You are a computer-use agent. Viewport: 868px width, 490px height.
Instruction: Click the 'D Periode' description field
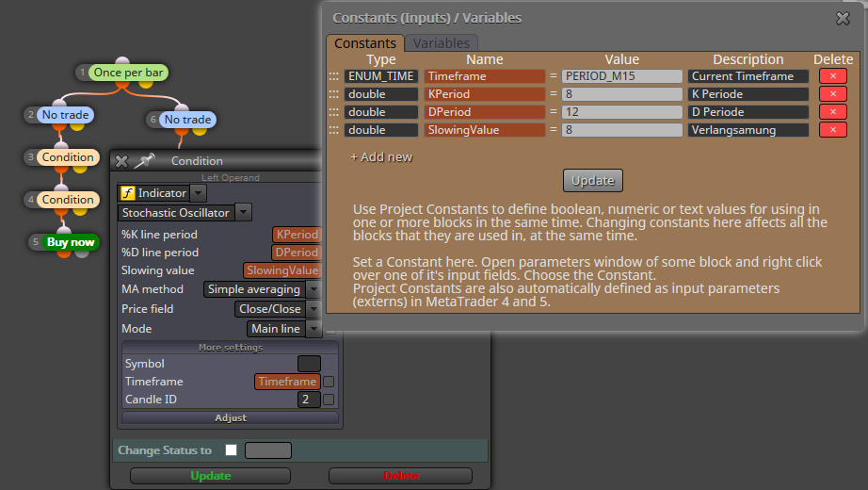[748, 111]
